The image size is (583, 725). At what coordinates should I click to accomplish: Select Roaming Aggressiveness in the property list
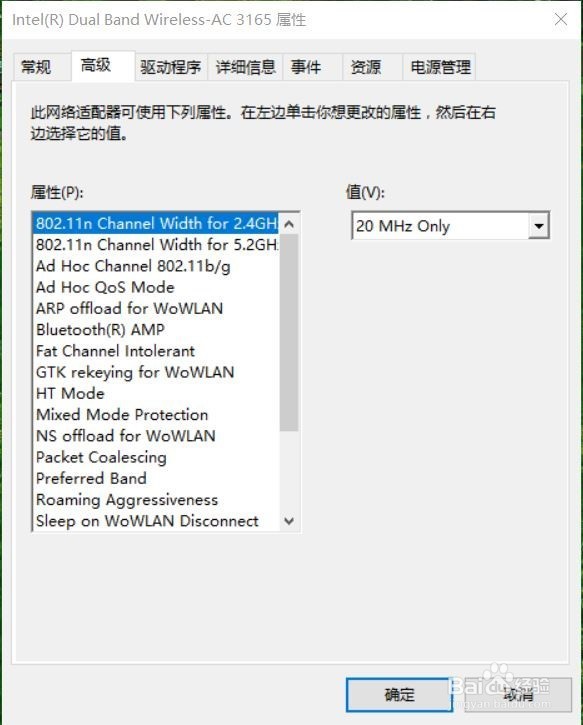coord(157,500)
